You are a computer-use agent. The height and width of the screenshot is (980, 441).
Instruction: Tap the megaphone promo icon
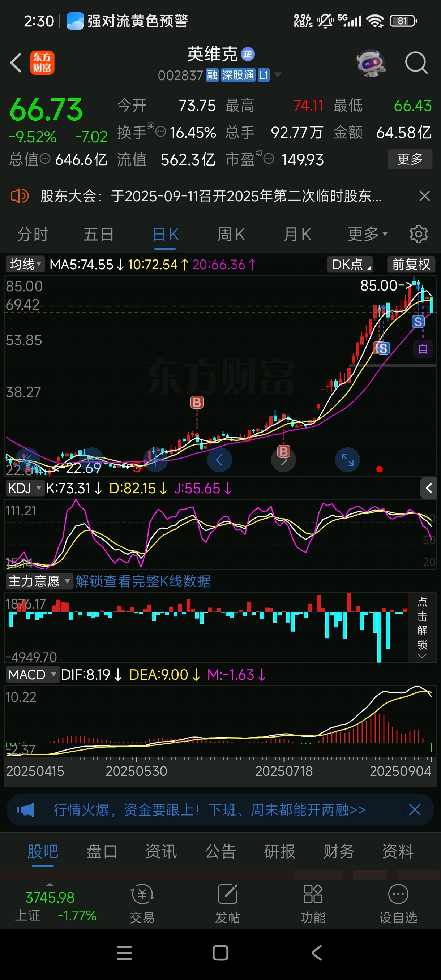pos(26,809)
